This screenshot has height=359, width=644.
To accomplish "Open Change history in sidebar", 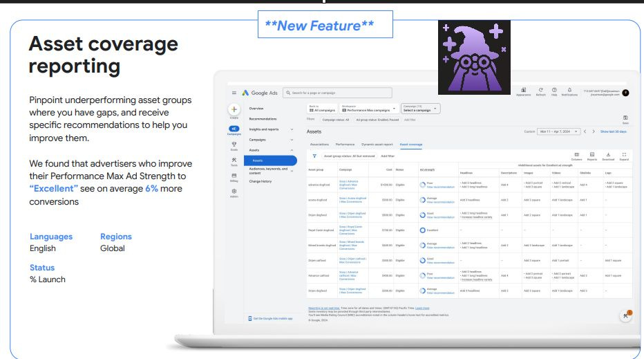I will point(261,181).
